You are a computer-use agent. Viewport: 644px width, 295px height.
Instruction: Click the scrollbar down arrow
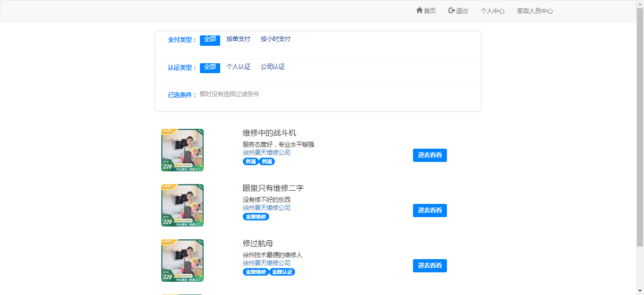640,291
